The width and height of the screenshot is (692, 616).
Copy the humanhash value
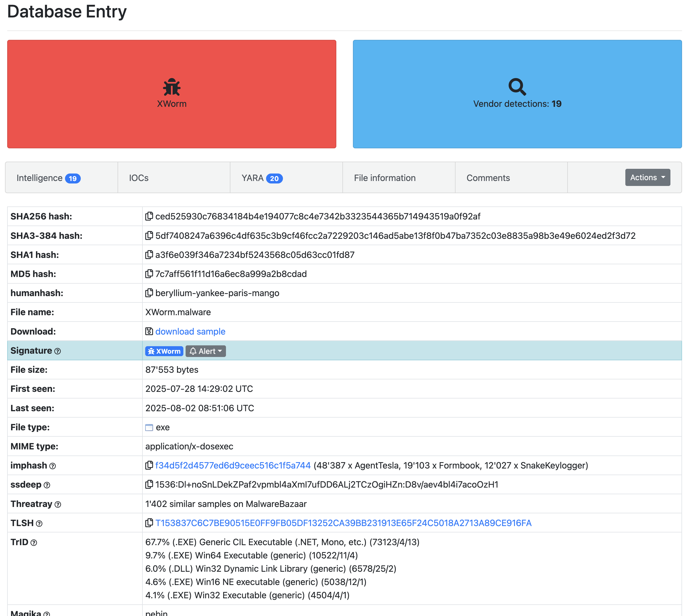click(x=149, y=293)
